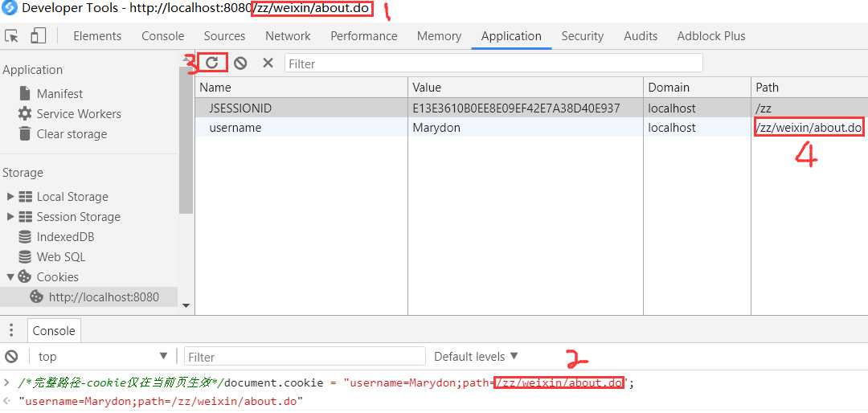Viewport: 868px width, 413px height.
Task: Click the JSESSIONID hash value cell
Action: pyautogui.click(x=526, y=108)
